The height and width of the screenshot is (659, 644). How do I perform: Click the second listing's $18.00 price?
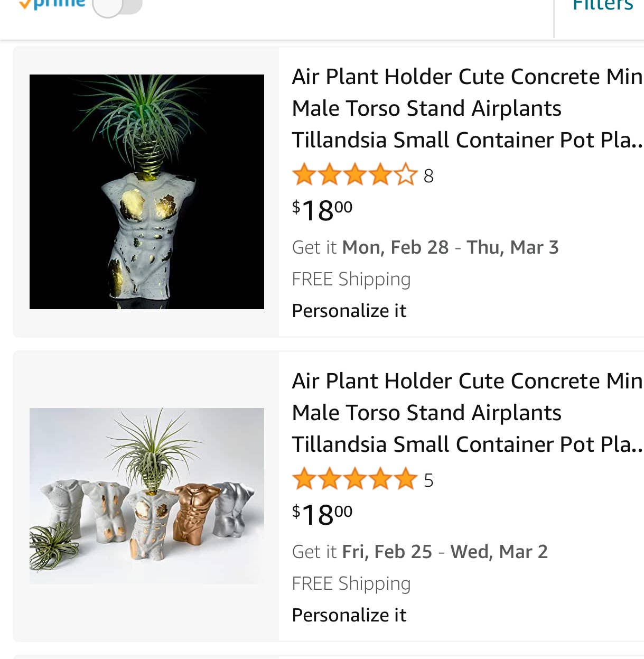pos(322,515)
